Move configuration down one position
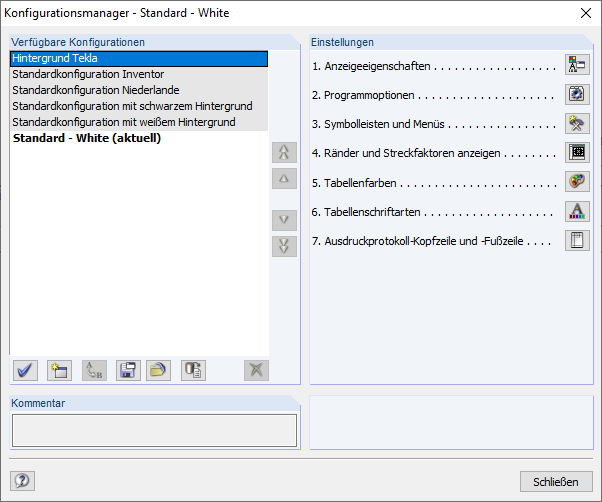Screen dimensions: 602x502 point(284,220)
